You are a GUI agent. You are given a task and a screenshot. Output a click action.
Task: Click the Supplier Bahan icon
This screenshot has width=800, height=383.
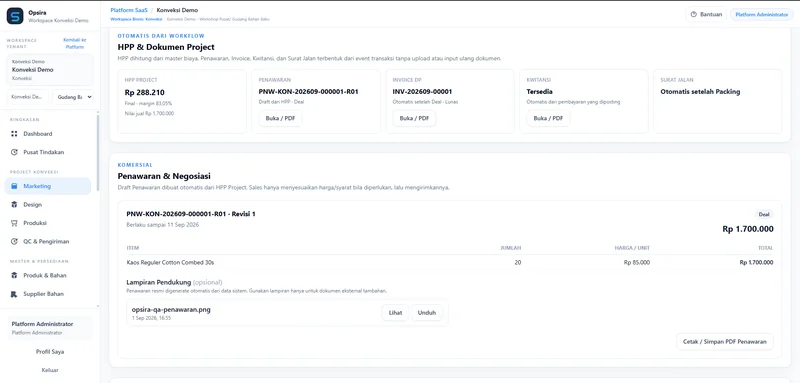(x=14, y=294)
